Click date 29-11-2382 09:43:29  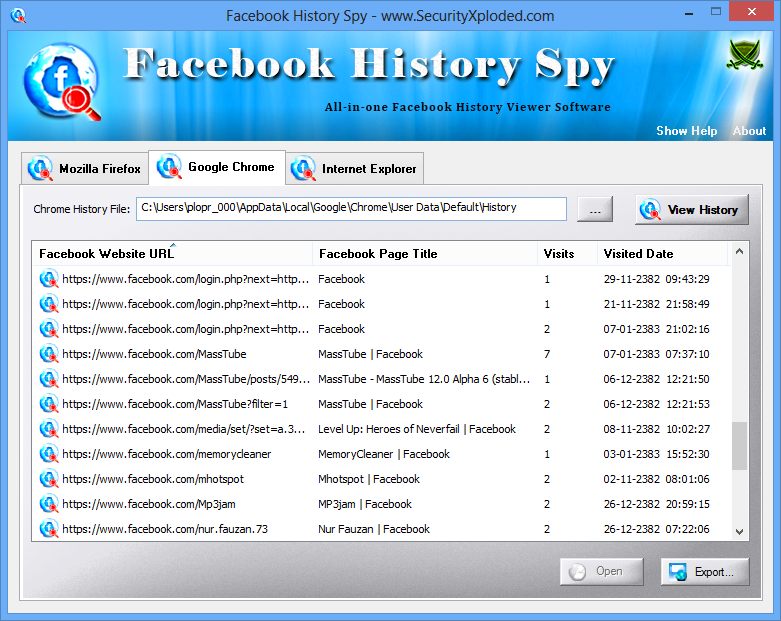(656, 279)
